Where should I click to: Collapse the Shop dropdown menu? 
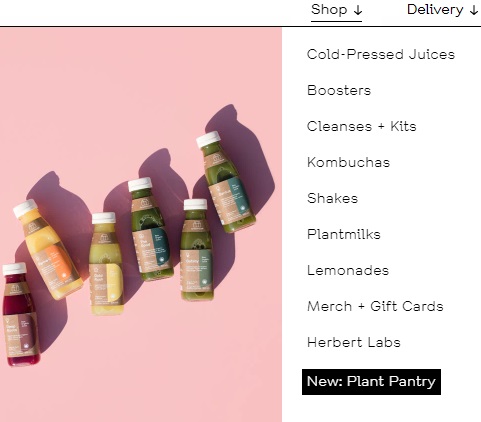336,10
